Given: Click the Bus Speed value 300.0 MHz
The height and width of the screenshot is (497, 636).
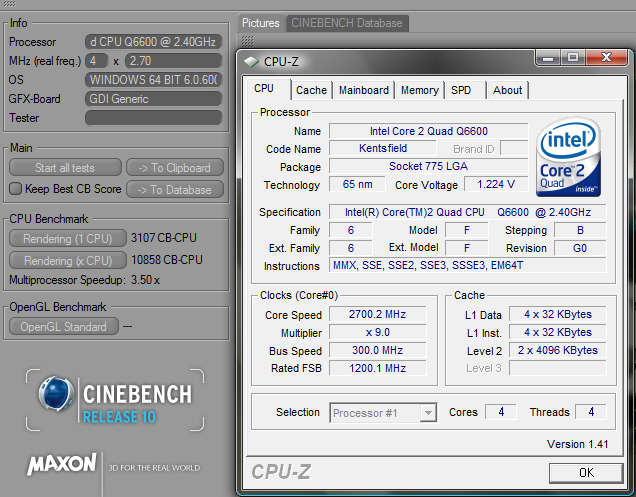Looking at the screenshot, I should coord(377,350).
